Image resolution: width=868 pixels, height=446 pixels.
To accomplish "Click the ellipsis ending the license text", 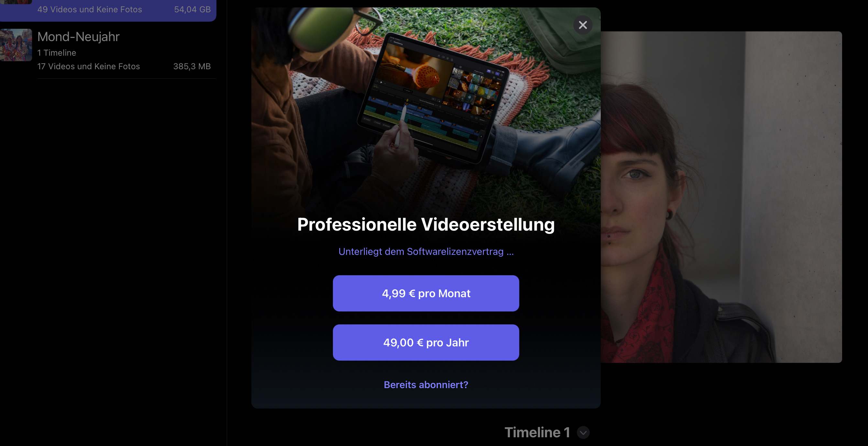I will click(510, 252).
